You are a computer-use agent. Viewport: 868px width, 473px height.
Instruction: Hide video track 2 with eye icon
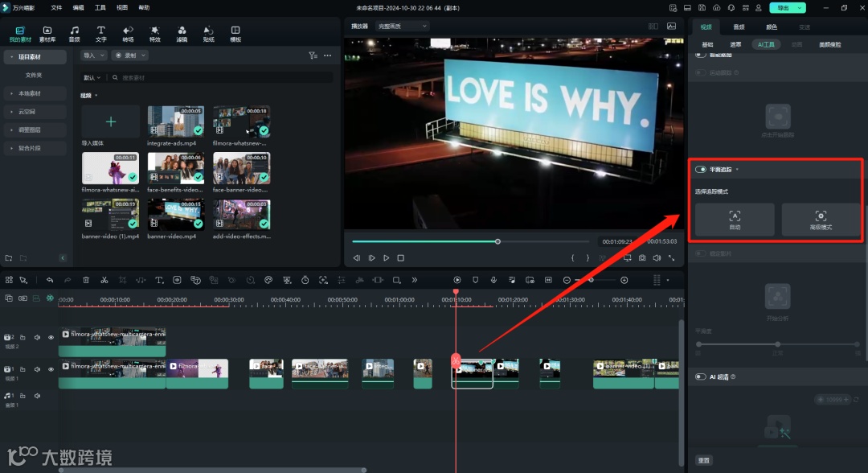51,338
